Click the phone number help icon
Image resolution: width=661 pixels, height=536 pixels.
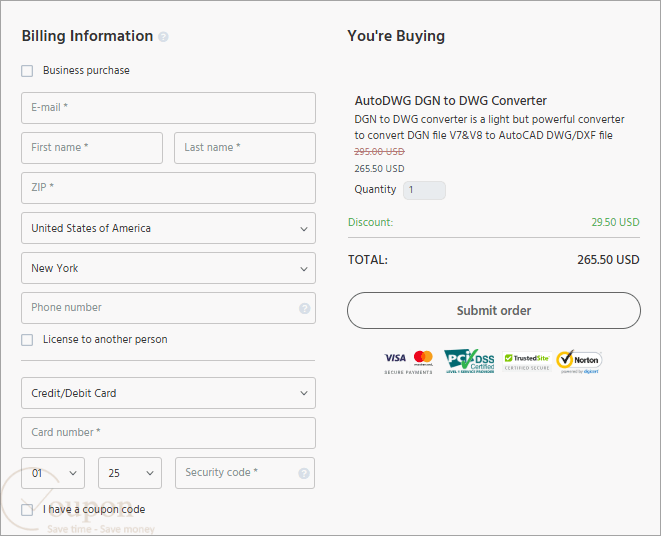coord(304,308)
